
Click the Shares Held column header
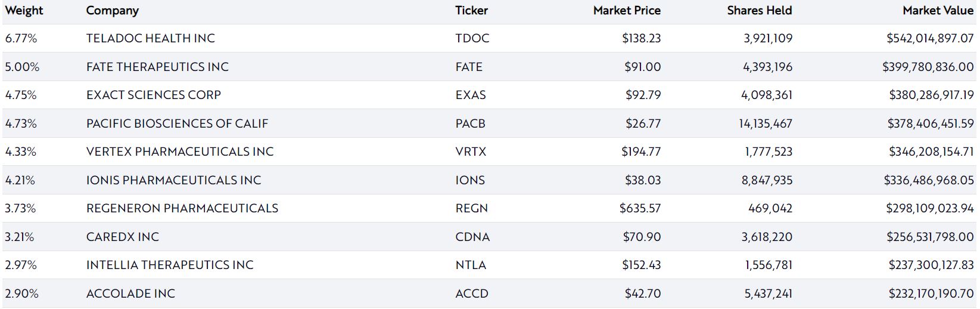pyautogui.click(x=759, y=11)
